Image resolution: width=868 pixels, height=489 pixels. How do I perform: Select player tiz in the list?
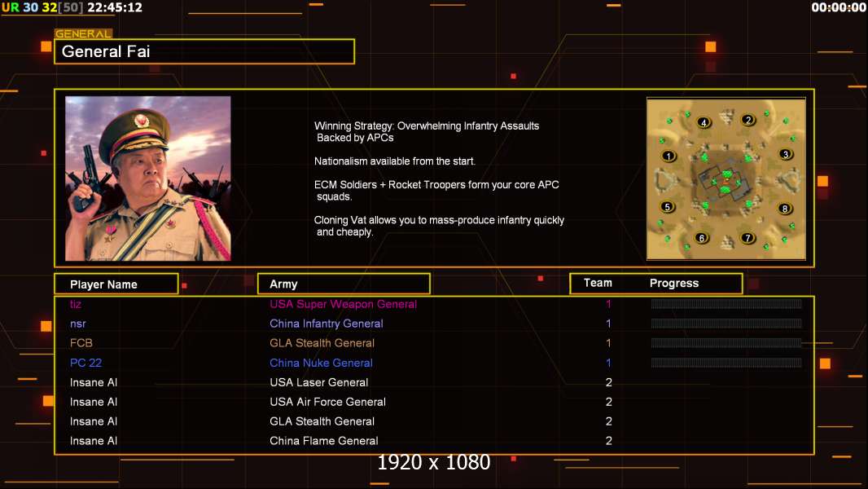click(x=76, y=304)
